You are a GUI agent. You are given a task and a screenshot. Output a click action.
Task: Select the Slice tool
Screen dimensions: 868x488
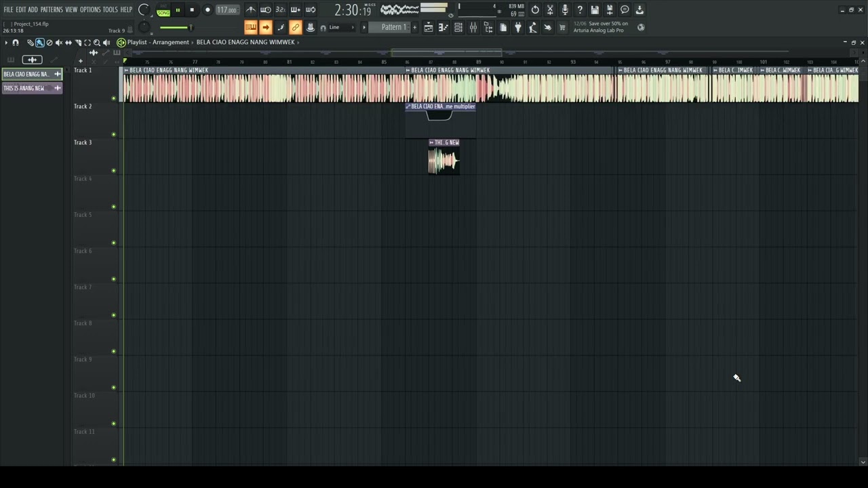click(x=77, y=43)
